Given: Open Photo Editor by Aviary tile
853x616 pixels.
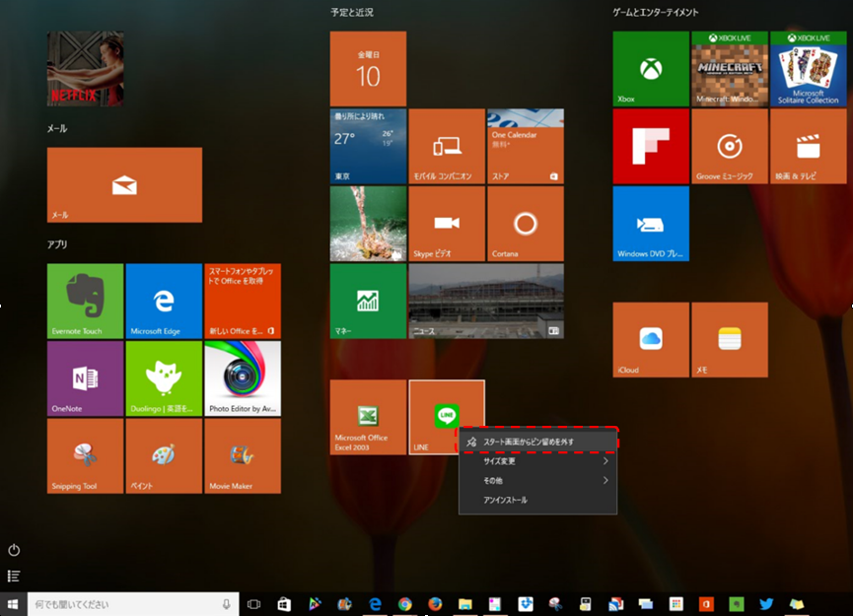Looking at the screenshot, I should click(243, 378).
